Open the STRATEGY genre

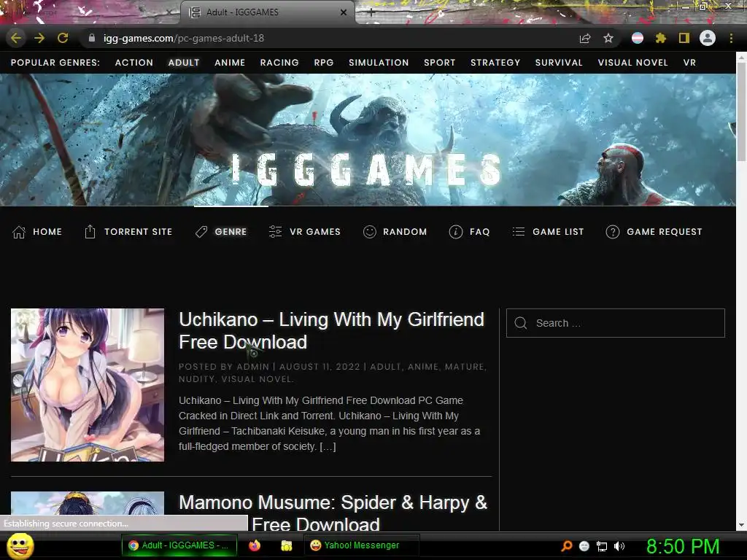click(x=495, y=63)
